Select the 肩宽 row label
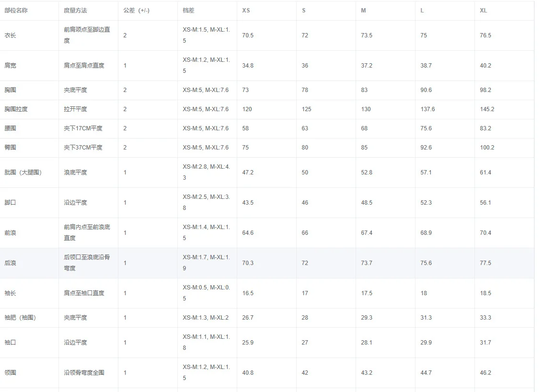 [x=10, y=66]
